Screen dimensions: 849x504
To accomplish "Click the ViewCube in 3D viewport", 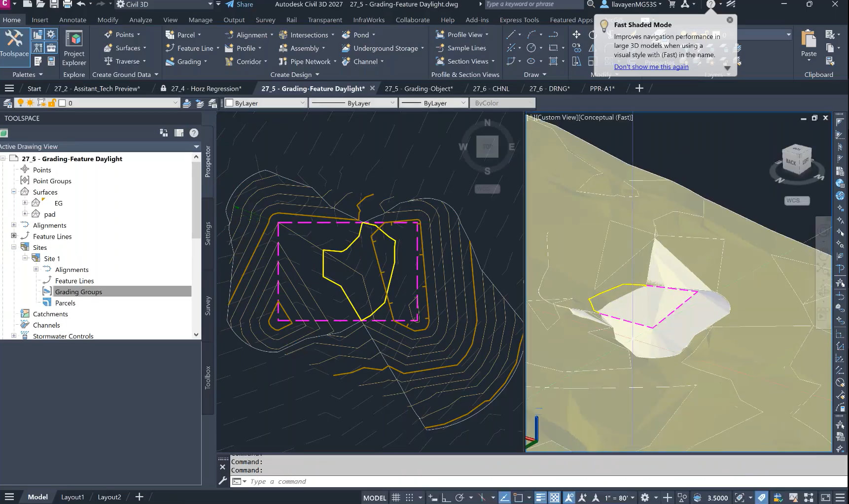I will click(x=796, y=159).
